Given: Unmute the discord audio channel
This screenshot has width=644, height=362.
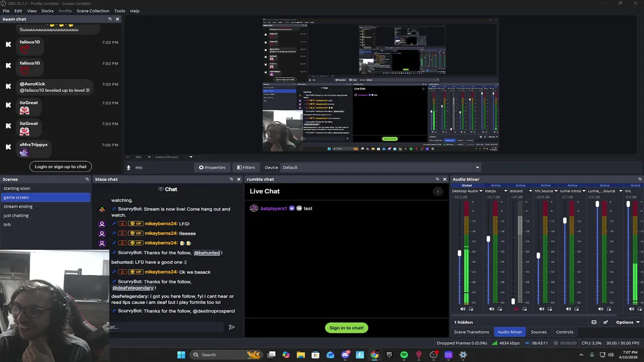Looking at the screenshot, I should [516, 309].
